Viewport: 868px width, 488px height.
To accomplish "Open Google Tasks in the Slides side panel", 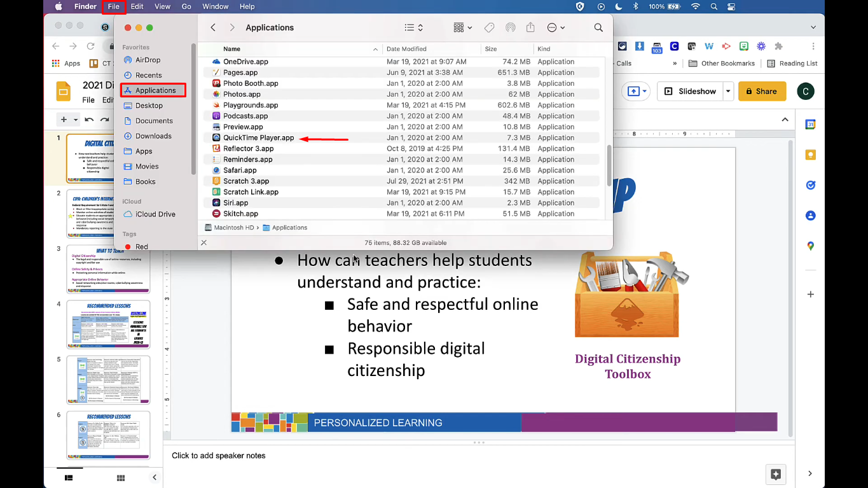I will pos(810,185).
